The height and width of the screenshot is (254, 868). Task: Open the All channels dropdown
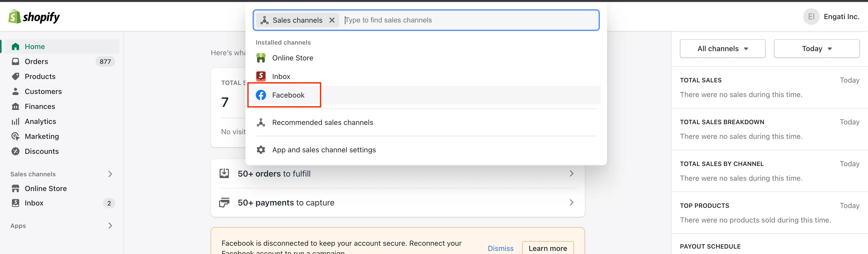[x=723, y=49]
